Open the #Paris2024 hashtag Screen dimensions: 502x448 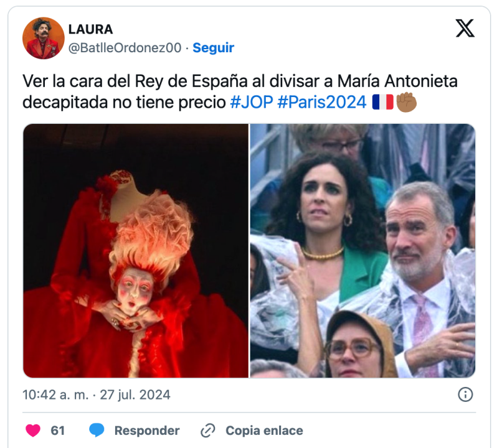[321, 102]
